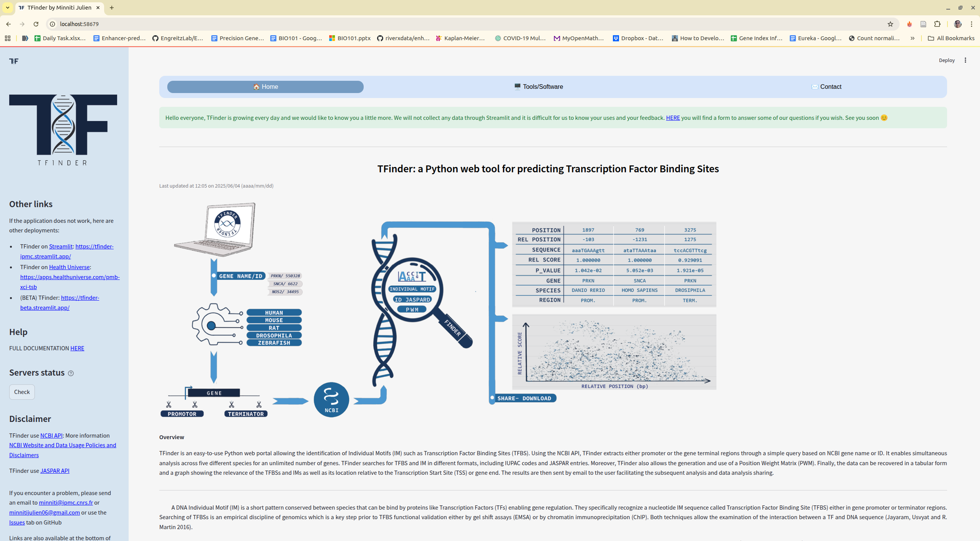This screenshot has width=980, height=541.
Task: Open the Streamlit three-dot main menu
Action: [x=965, y=60]
